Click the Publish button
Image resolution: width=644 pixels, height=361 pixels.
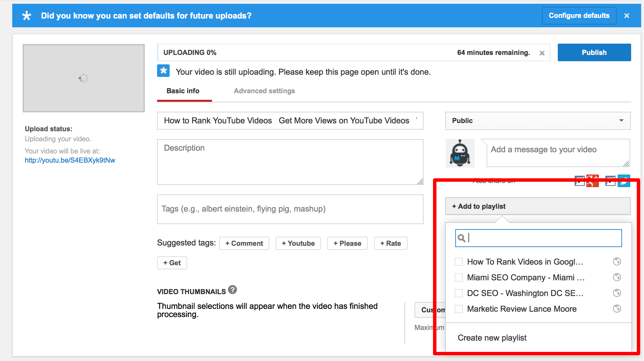click(594, 52)
